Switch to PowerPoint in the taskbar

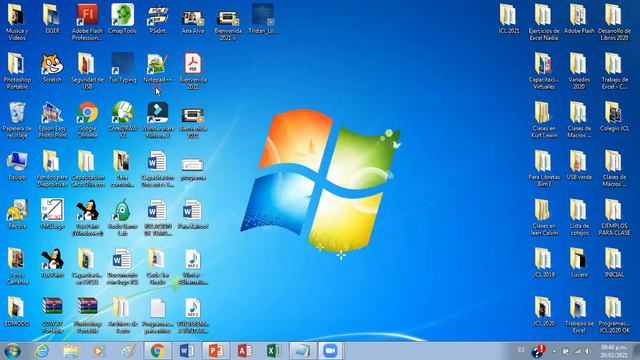pyautogui.click(x=216, y=351)
